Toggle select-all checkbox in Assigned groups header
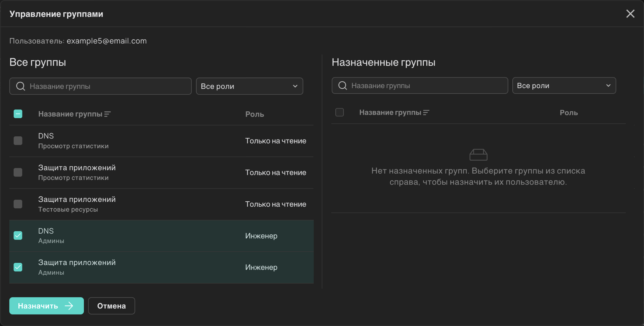Viewport: 644px width, 326px height. pyautogui.click(x=340, y=112)
